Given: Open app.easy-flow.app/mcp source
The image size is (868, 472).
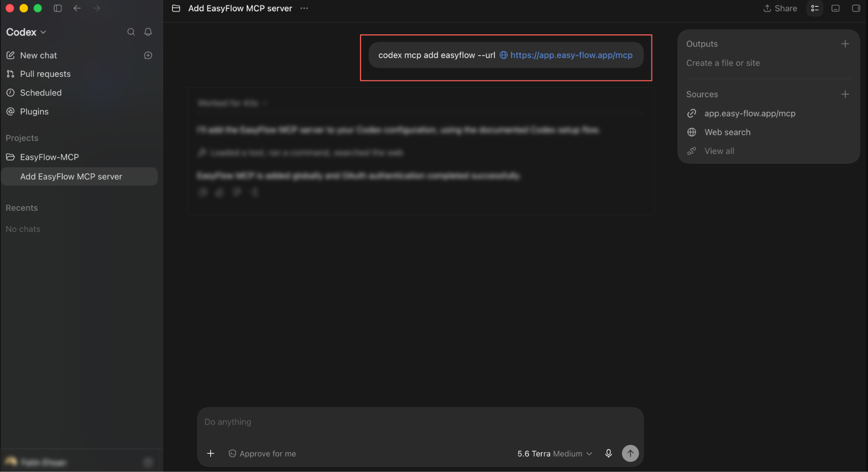Looking at the screenshot, I should pos(749,113).
